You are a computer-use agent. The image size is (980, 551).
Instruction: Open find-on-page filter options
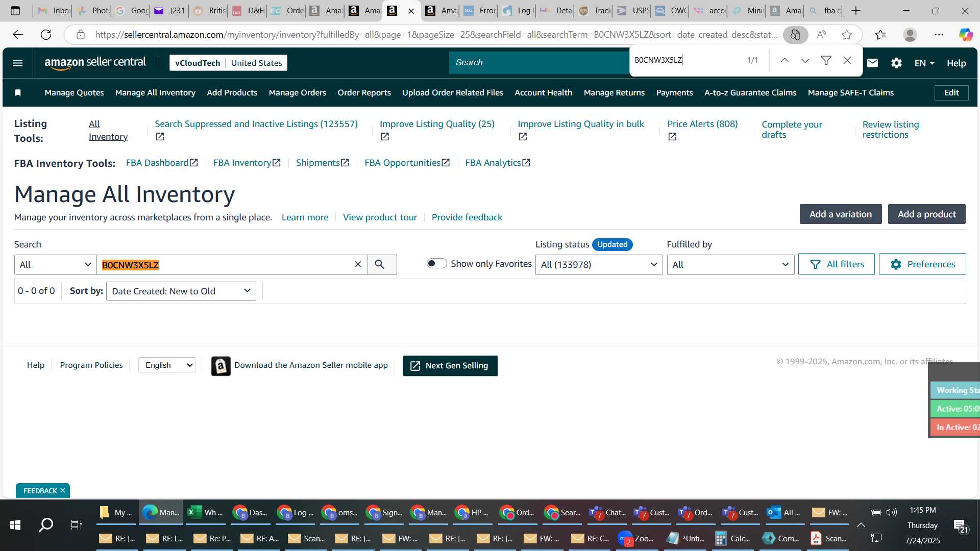(x=826, y=60)
